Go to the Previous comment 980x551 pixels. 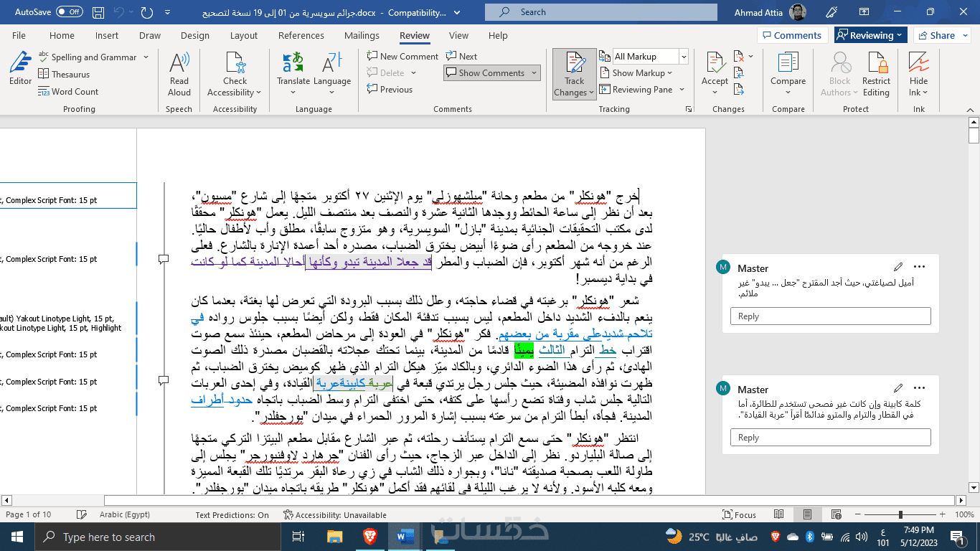[390, 90]
